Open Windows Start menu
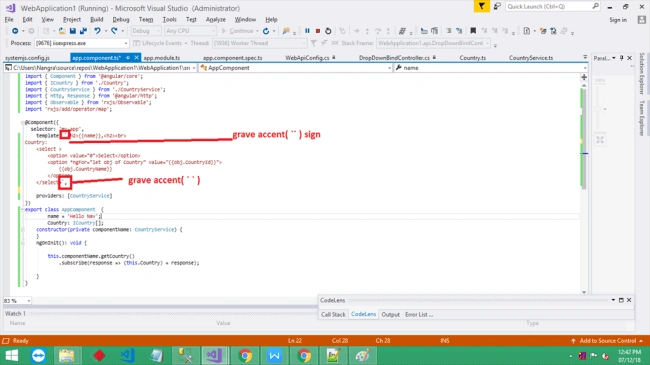 coord(12,355)
